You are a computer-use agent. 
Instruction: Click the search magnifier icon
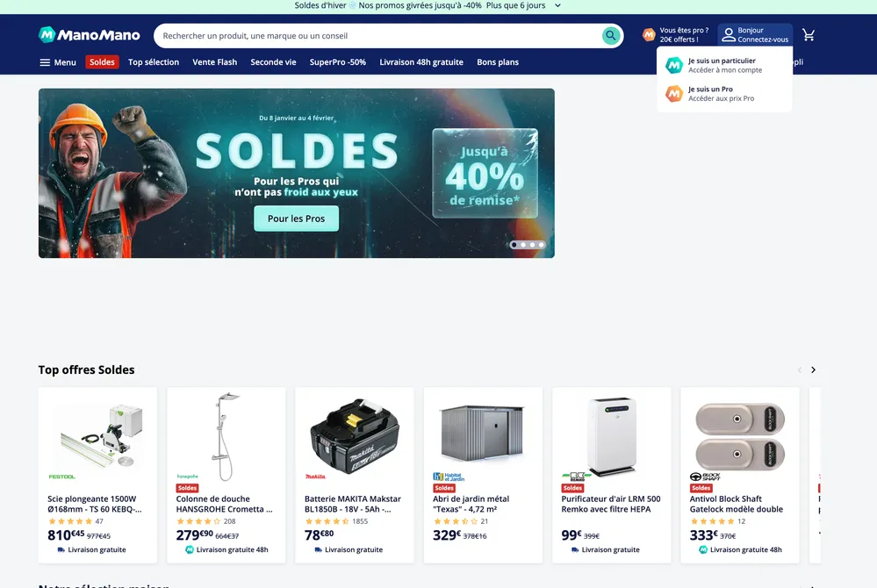click(611, 36)
